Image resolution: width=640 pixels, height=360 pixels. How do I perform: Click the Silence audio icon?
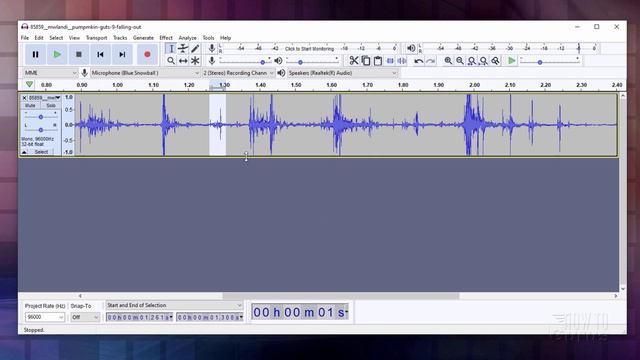(402, 61)
